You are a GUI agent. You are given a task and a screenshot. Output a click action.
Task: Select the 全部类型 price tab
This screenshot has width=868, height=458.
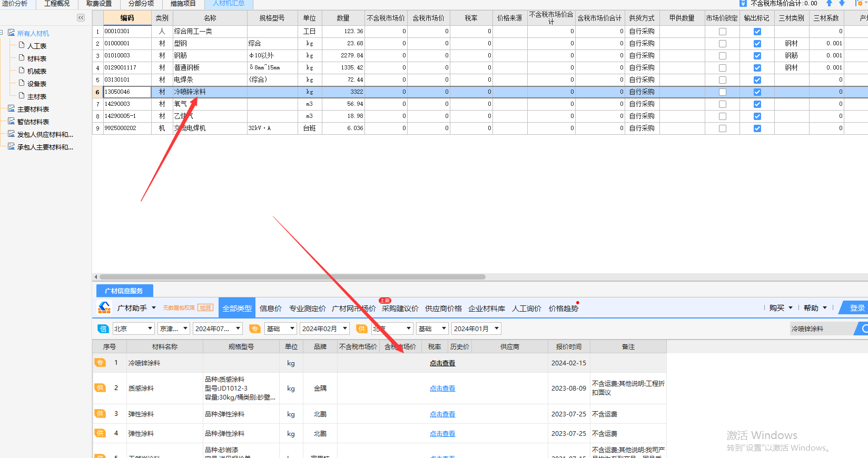237,308
